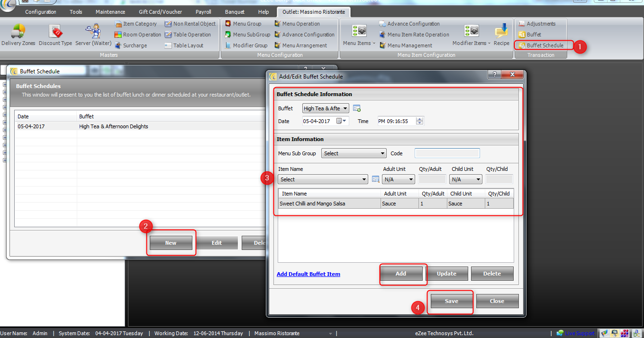Click add-buffet icon beside Buffet dropdown
Image resolution: width=644 pixels, height=338 pixels.
click(357, 108)
